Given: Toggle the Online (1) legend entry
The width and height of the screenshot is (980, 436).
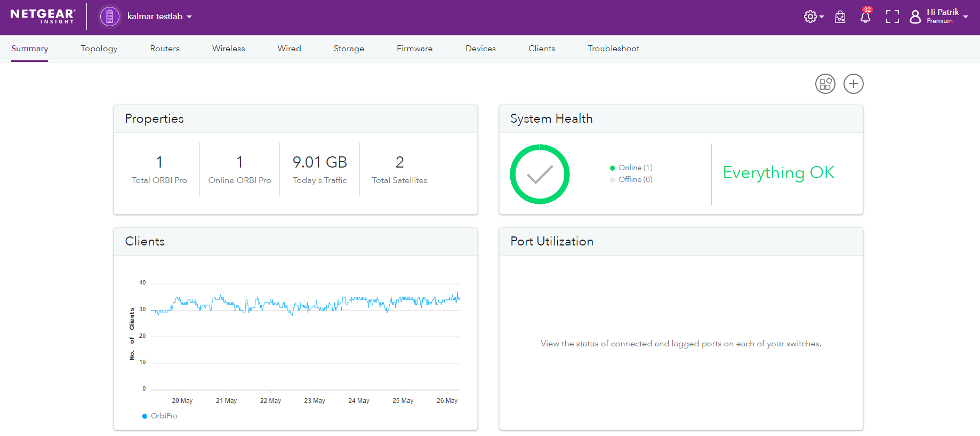Looking at the screenshot, I should [631, 168].
